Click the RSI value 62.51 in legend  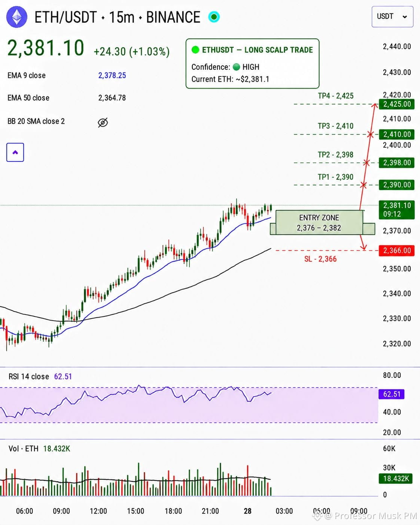pyautogui.click(x=63, y=376)
